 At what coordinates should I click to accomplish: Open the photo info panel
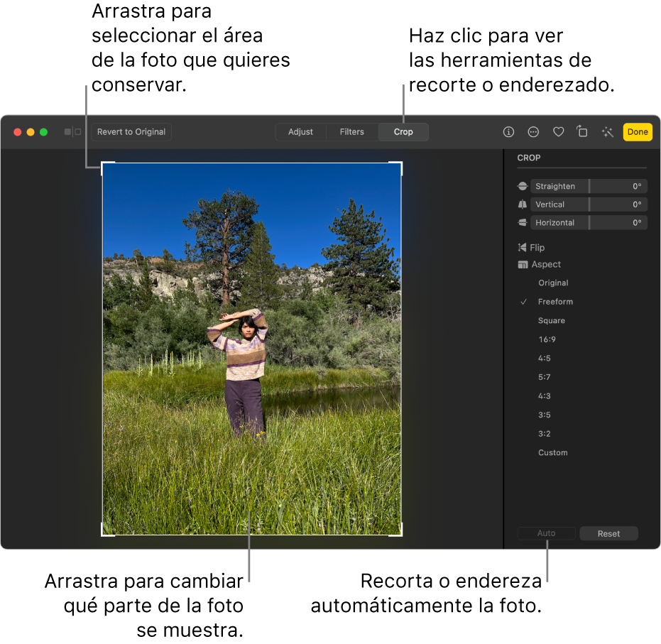pyautogui.click(x=509, y=132)
